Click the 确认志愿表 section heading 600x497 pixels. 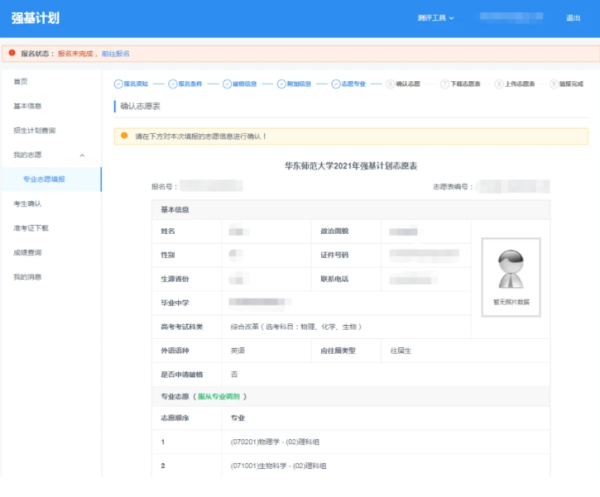[140, 106]
